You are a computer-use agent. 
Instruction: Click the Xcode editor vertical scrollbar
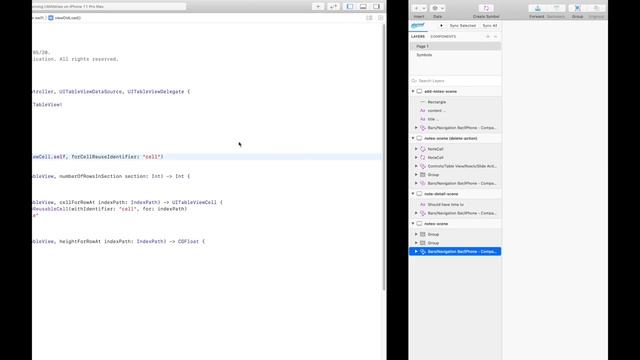[x=384, y=157]
